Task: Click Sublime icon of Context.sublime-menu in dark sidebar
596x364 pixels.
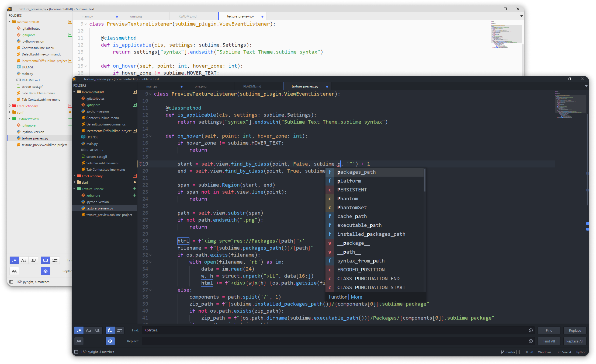Action: (83, 118)
